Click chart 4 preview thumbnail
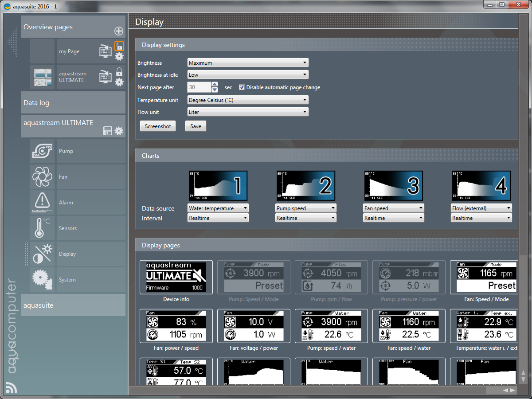532x399 pixels. [481, 186]
